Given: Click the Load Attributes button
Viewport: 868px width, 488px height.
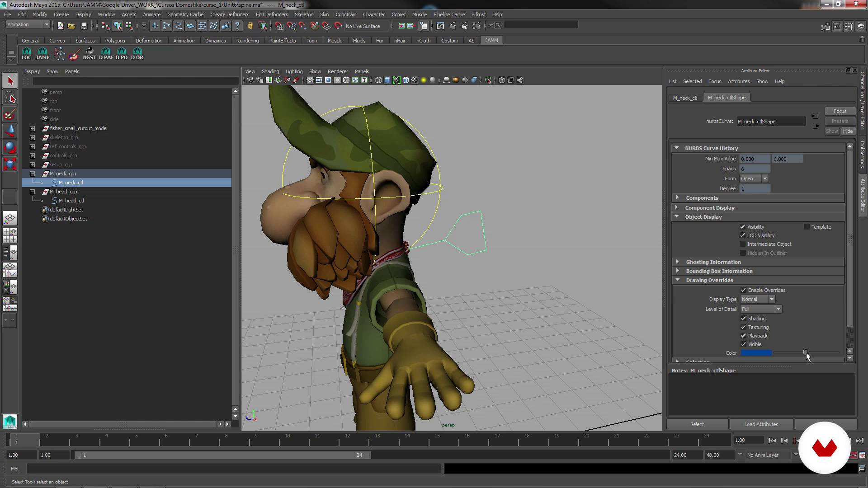Looking at the screenshot, I should pyautogui.click(x=761, y=424).
